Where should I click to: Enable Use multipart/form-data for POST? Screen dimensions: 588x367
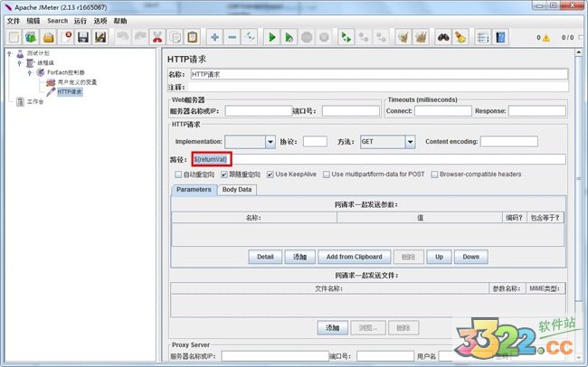[327, 174]
